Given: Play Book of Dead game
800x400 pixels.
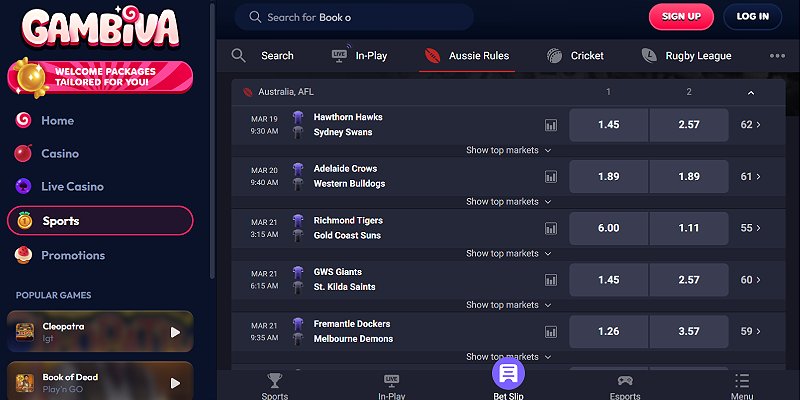Looking at the screenshot, I should coord(175,383).
